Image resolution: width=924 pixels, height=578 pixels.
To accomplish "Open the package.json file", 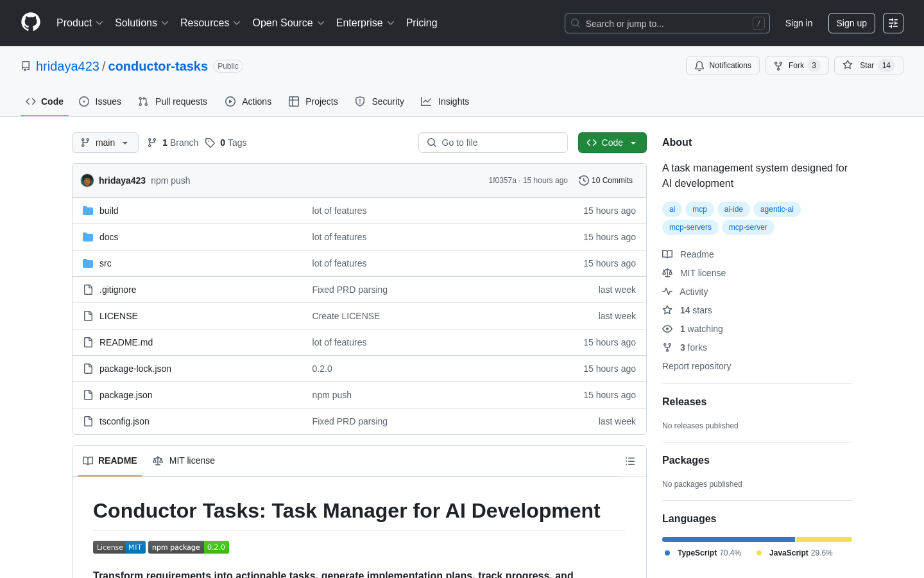I will [126, 395].
